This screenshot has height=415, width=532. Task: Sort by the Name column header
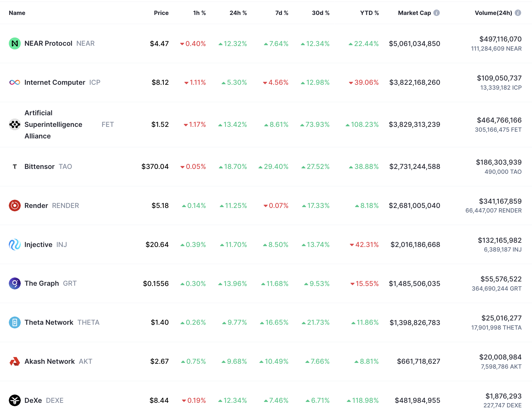17,13
